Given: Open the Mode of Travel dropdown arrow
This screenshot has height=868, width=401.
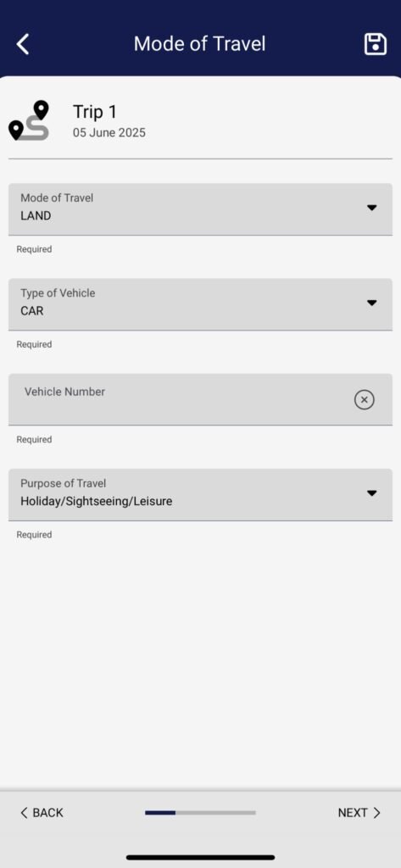Looking at the screenshot, I should 371,208.
